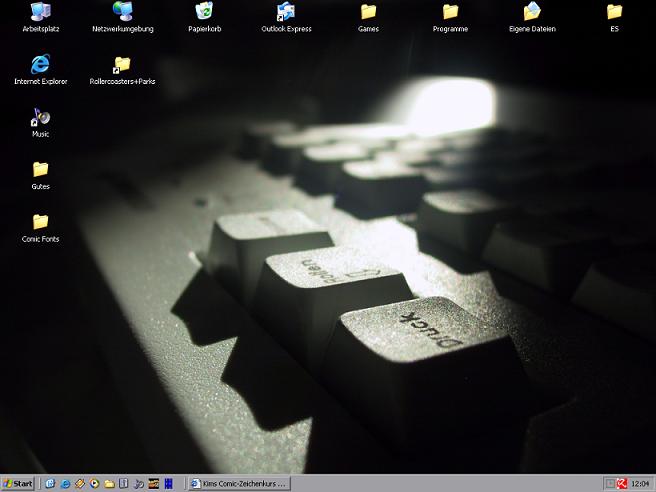Open the Comic Fonts folder
Image resolution: width=656 pixels, height=492 pixels.
(40, 223)
